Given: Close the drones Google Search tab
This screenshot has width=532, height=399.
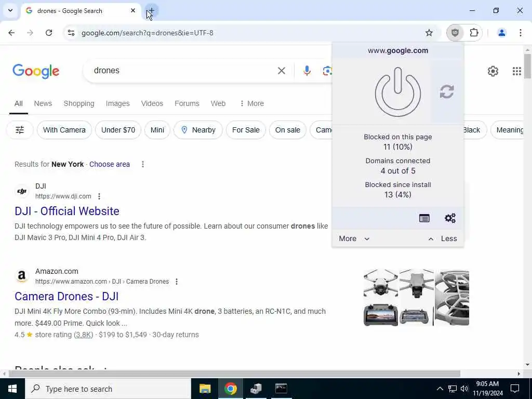Looking at the screenshot, I should (x=133, y=10).
